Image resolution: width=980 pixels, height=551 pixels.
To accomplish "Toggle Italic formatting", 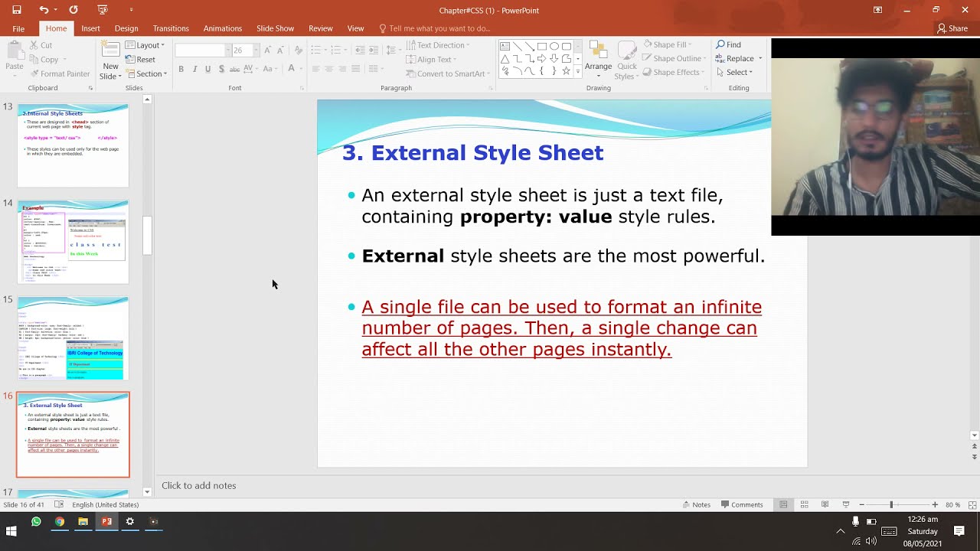I will pos(194,69).
